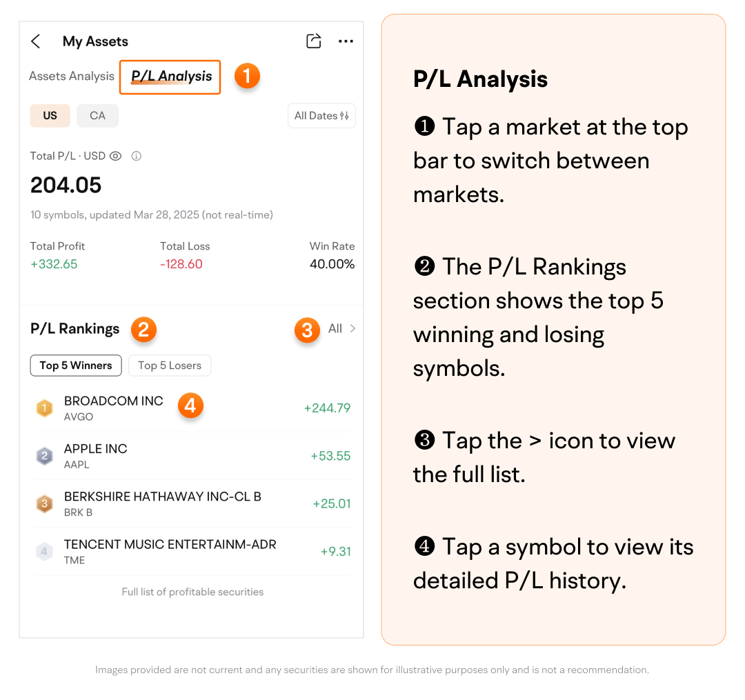This screenshot has width=745, height=700.
Task: Click the silver rank 2 medal icon
Action: [45, 456]
